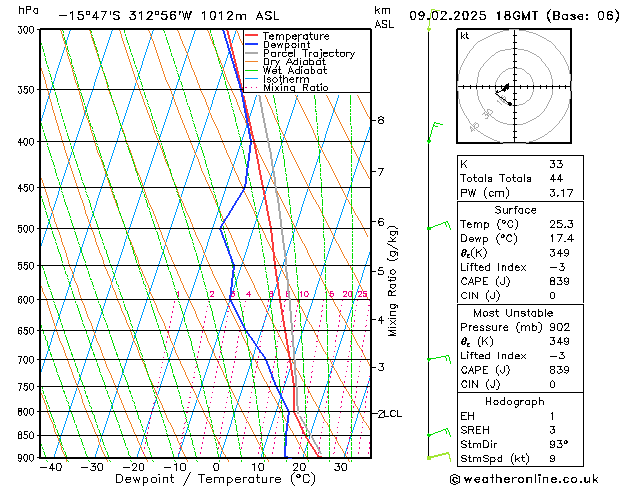Click the 'Dewpoint' legend entry

click(x=286, y=45)
